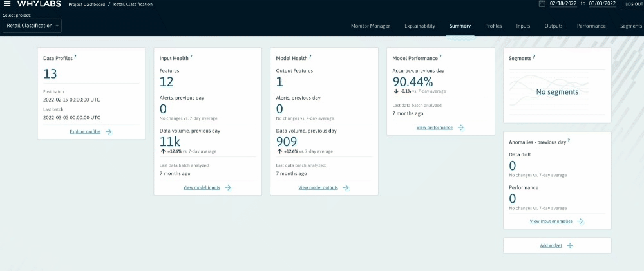Show help tooltip for Segments

click(533, 57)
